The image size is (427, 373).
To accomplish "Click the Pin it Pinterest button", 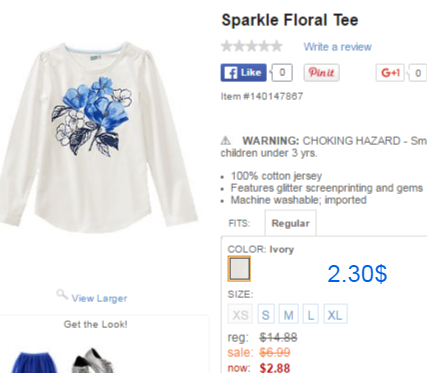I will (x=321, y=73).
